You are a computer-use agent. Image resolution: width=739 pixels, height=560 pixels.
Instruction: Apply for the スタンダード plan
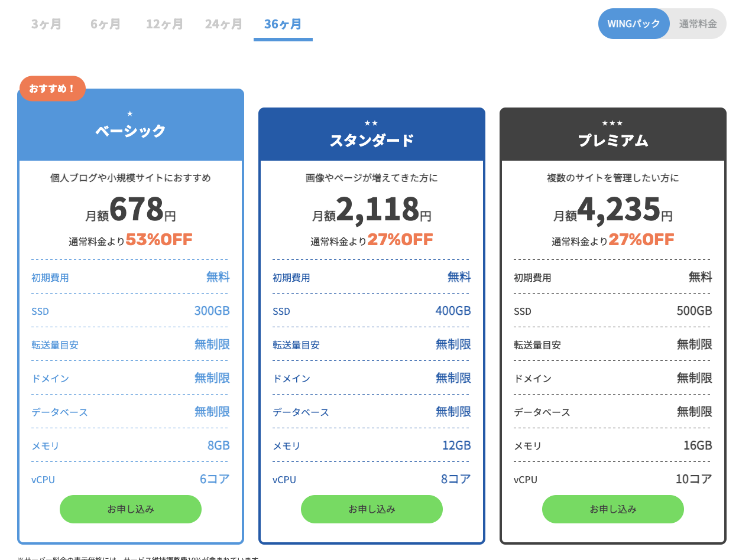coord(372,509)
